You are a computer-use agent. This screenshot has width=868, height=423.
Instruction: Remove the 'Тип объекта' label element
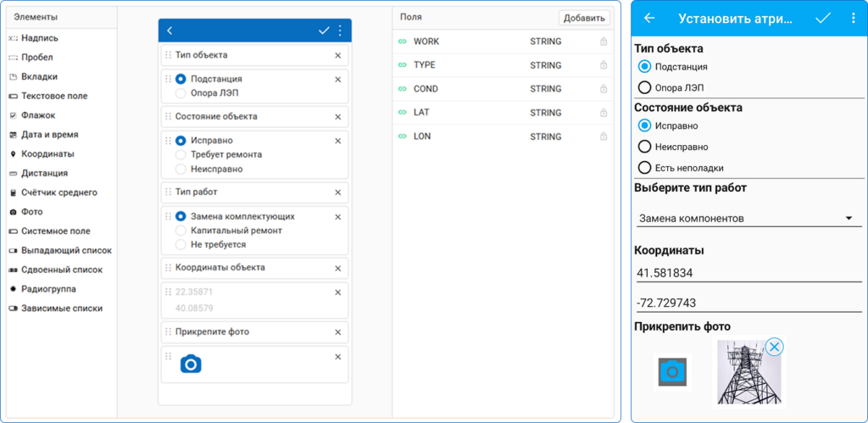tap(337, 55)
